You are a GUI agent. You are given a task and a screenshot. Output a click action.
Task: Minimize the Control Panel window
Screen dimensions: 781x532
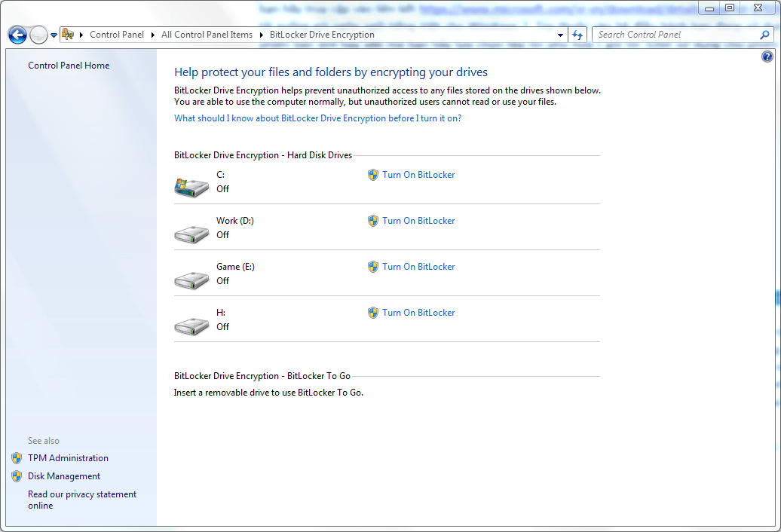pos(709,8)
